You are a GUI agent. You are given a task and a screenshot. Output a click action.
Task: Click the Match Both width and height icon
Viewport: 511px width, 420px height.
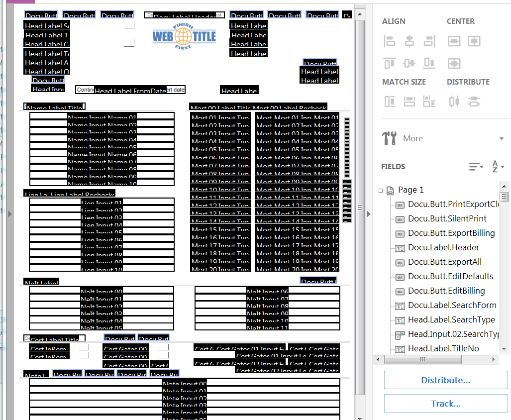point(429,102)
